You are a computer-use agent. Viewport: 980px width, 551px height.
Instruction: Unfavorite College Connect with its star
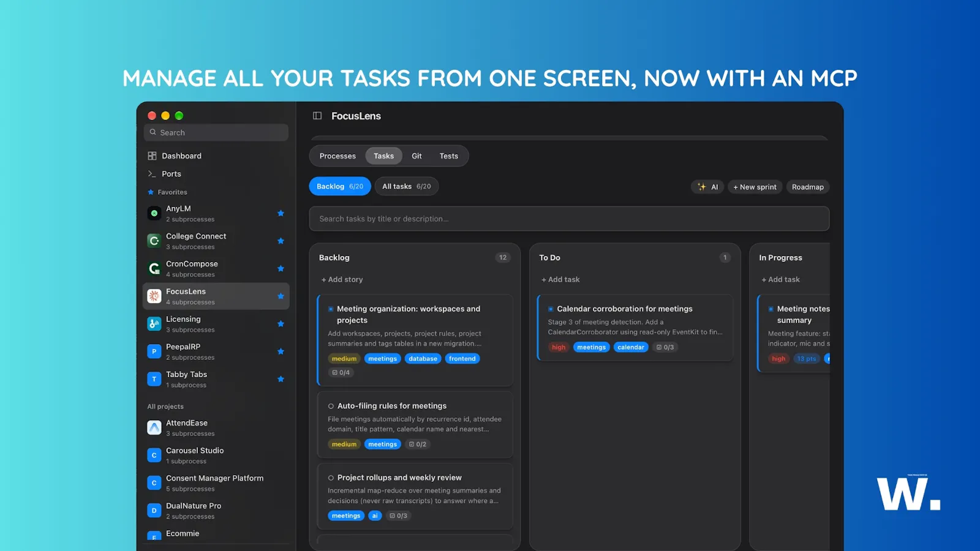pyautogui.click(x=281, y=241)
